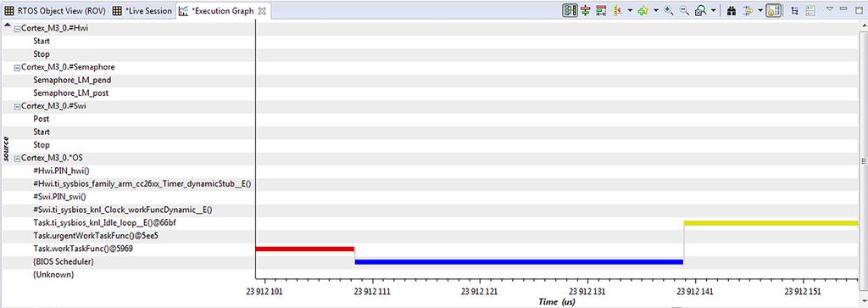Image resolution: width=868 pixels, height=308 pixels.
Task: Select the Semaphore_LM_post row
Action: pyautogui.click(x=71, y=93)
